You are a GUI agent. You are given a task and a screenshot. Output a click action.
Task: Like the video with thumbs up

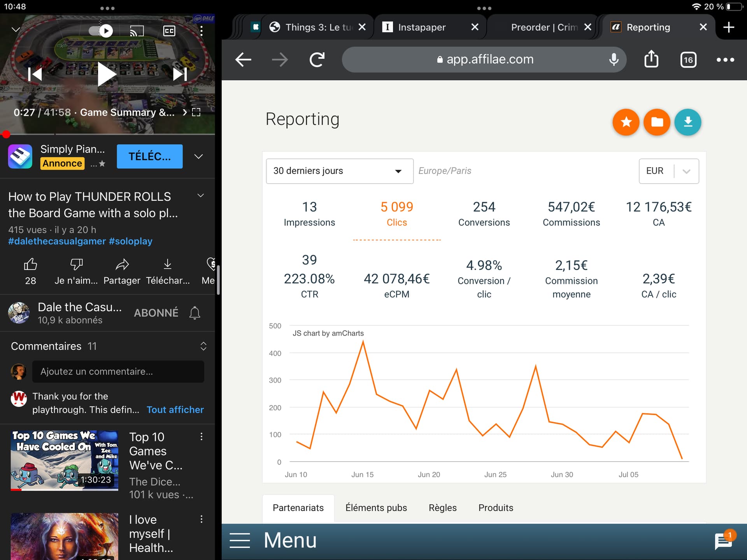(30, 265)
